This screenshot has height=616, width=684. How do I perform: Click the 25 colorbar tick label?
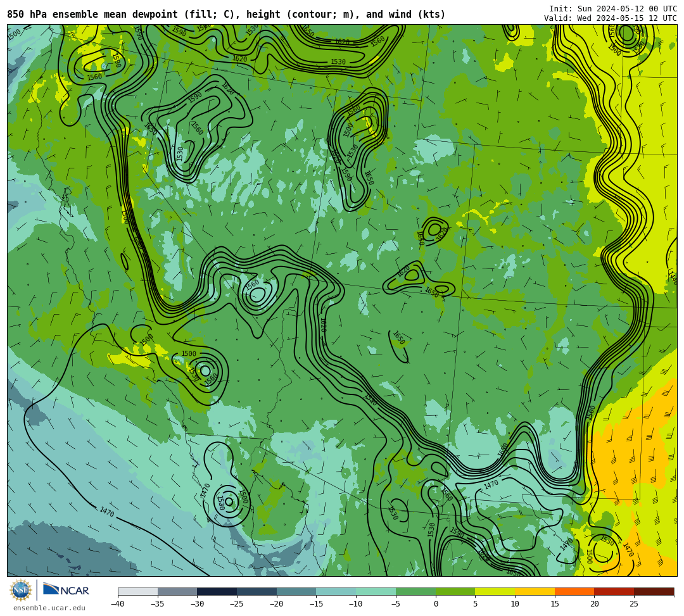point(634,604)
